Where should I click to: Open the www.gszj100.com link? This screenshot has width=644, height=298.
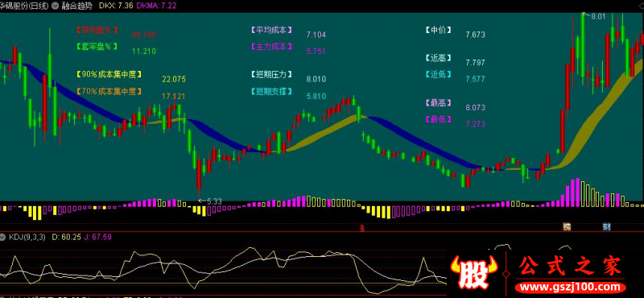click(x=572, y=287)
